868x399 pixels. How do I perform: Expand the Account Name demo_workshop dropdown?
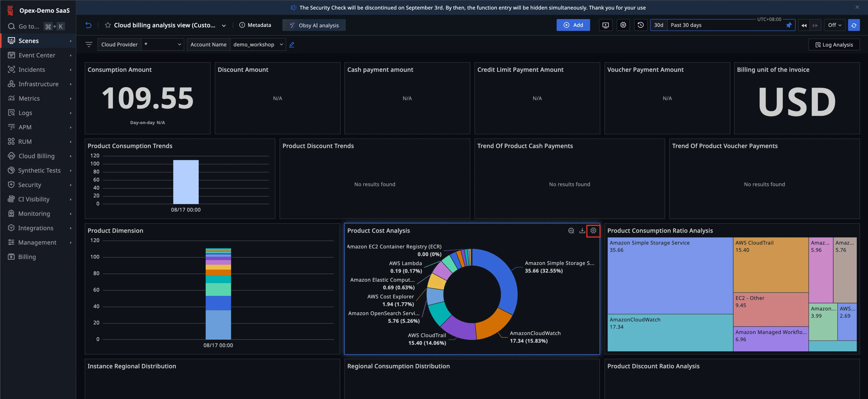(258, 45)
